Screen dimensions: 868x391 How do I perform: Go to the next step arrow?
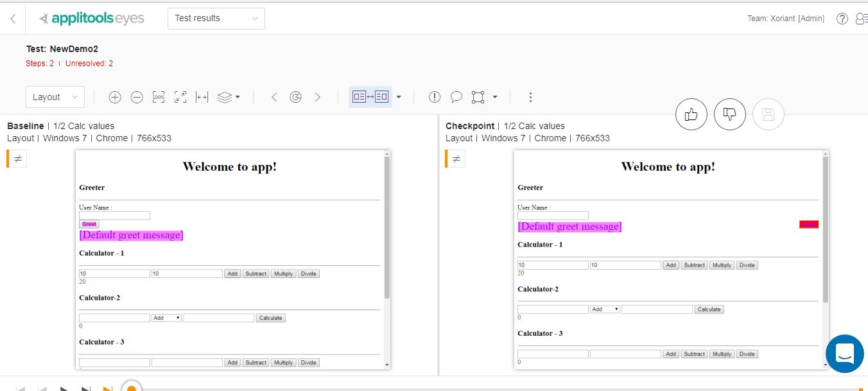(317, 97)
